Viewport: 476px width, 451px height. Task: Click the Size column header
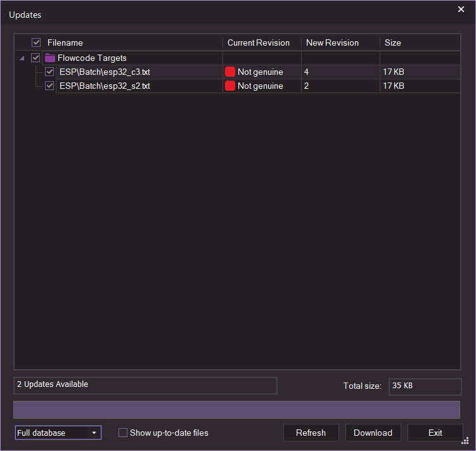[x=393, y=42]
